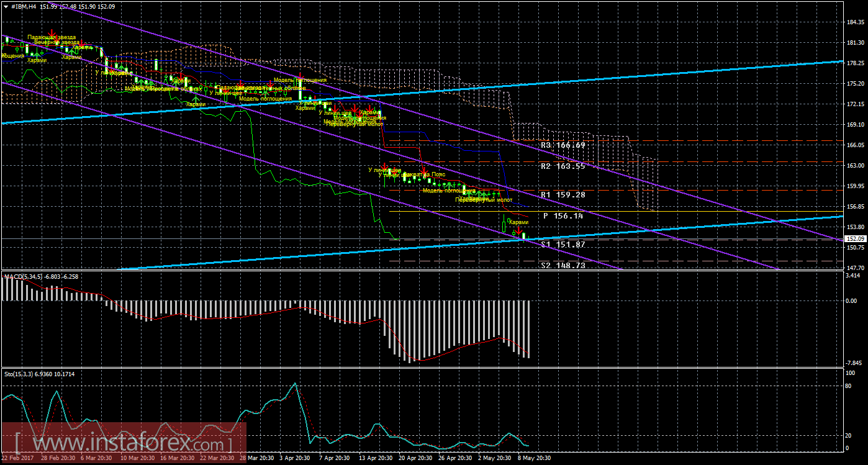Click the 16 Mar 20:30 date label
868x465 pixels.
pyautogui.click(x=178, y=459)
